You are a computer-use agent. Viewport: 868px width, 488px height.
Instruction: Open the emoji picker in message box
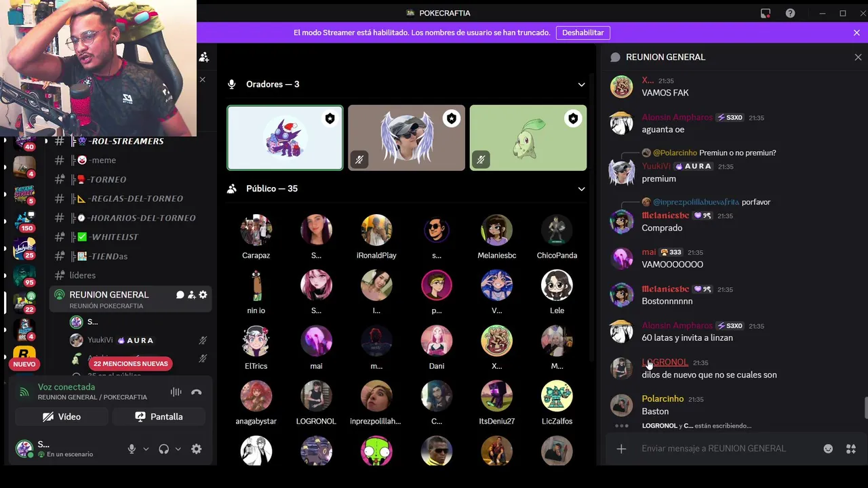pos(828,449)
